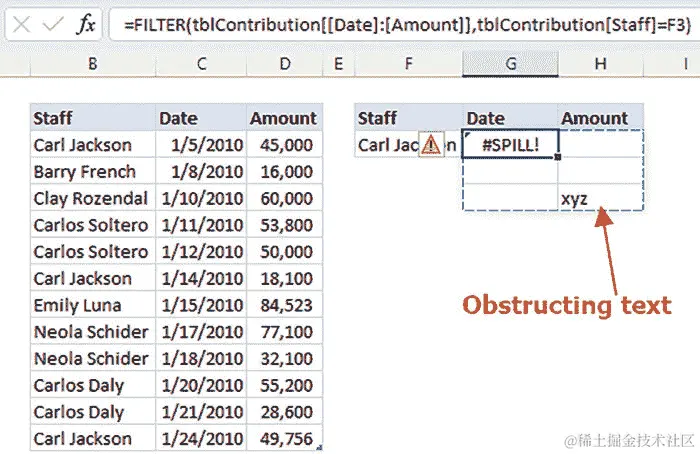Screen dimensions: 700x454
Task: Select column B header
Action: (92, 64)
